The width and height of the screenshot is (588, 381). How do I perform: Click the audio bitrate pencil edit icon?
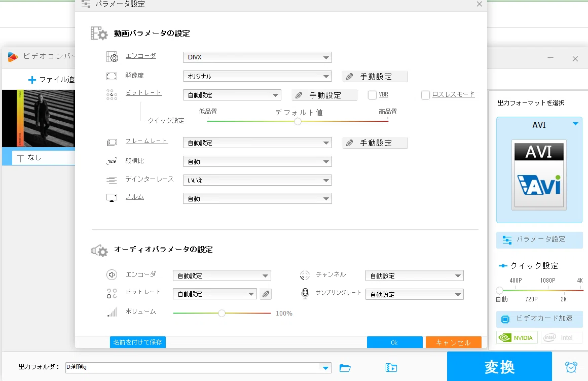[266, 294]
